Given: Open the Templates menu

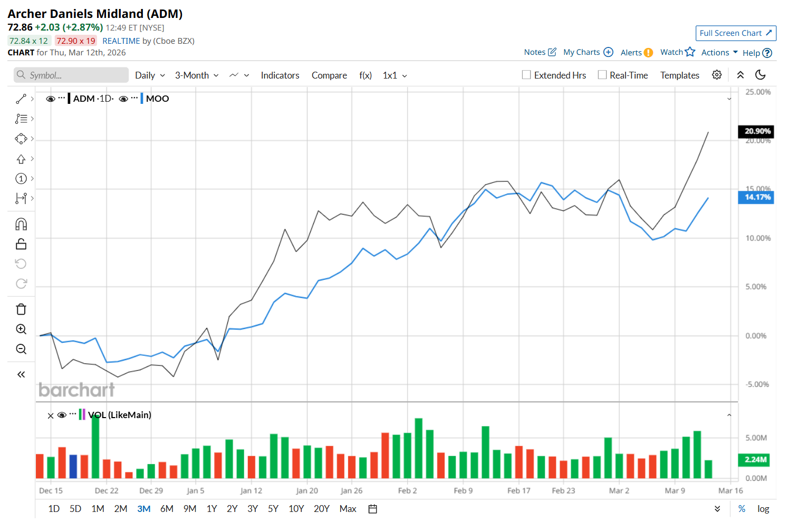Looking at the screenshot, I should click(680, 75).
